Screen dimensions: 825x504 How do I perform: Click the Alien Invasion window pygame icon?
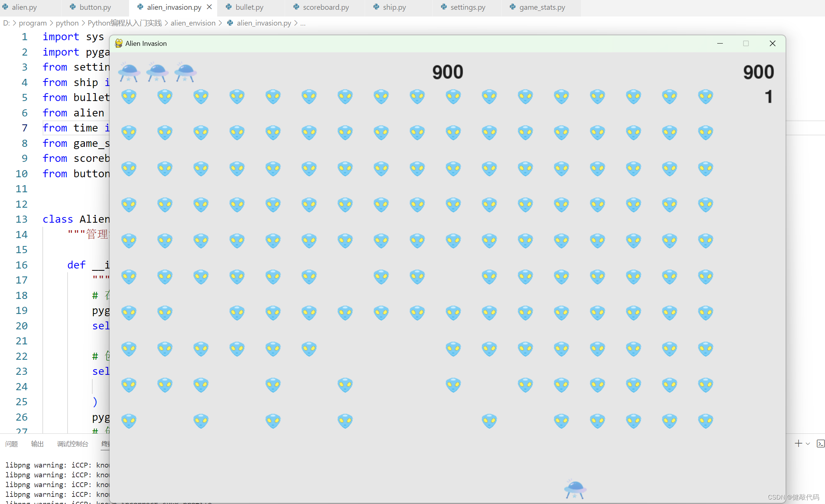click(x=119, y=44)
